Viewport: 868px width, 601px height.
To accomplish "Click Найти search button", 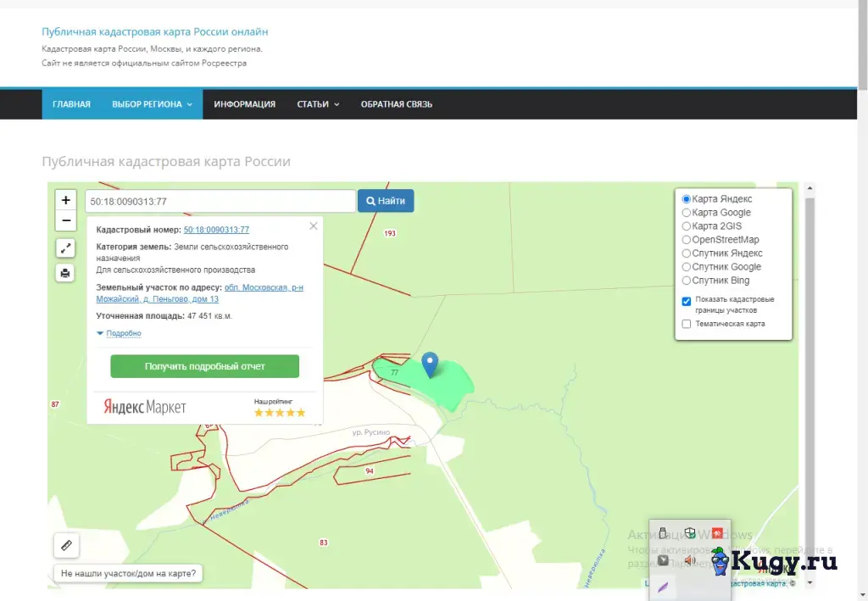I will tap(386, 201).
